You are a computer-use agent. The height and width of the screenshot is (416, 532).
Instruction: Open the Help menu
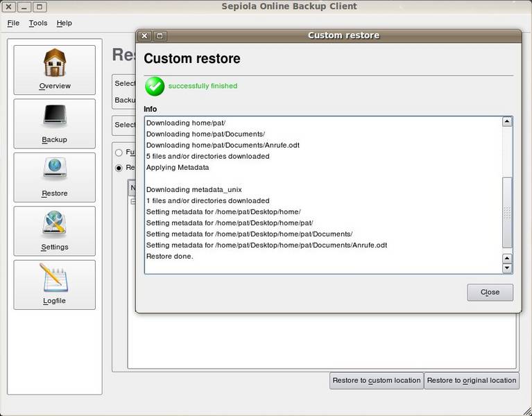coord(64,23)
